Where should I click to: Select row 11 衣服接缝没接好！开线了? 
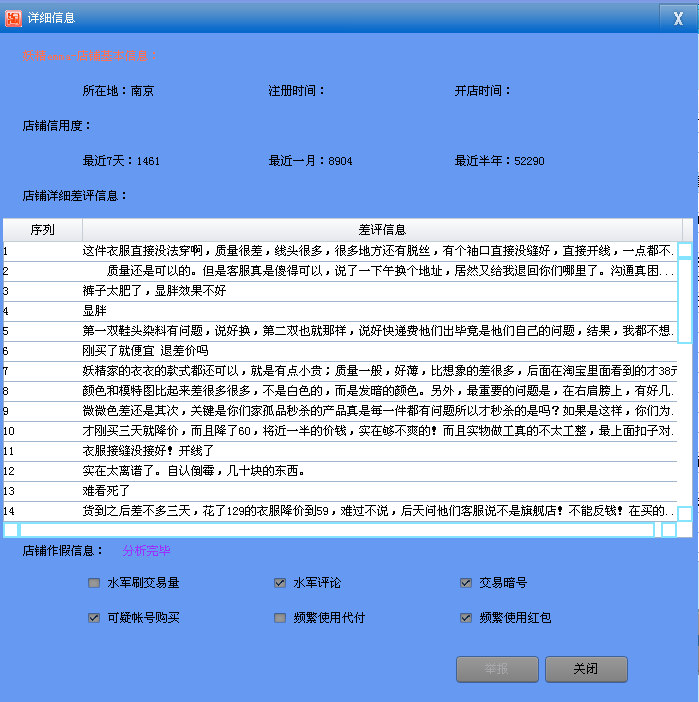[x=340, y=451]
